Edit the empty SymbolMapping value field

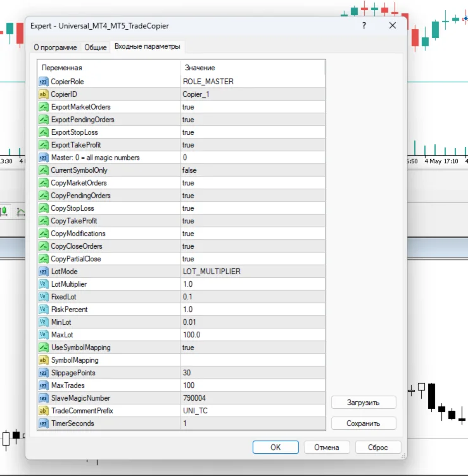pos(253,360)
